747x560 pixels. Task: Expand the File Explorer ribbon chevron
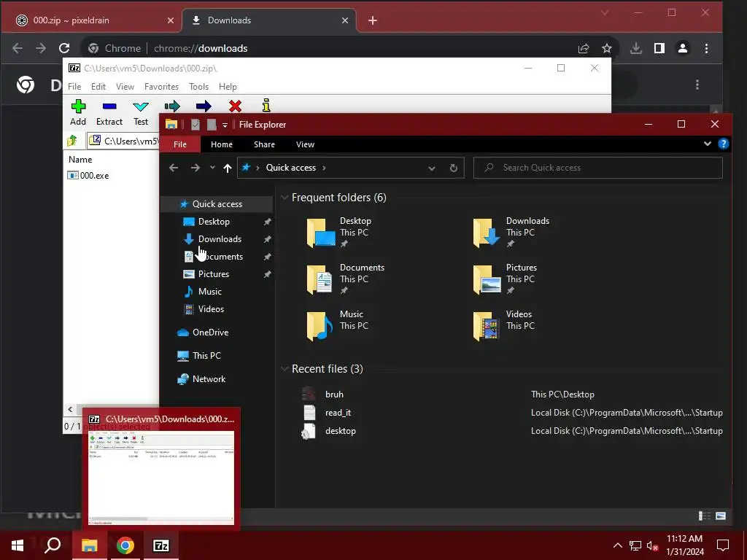pyautogui.click(x=708, y=144)
